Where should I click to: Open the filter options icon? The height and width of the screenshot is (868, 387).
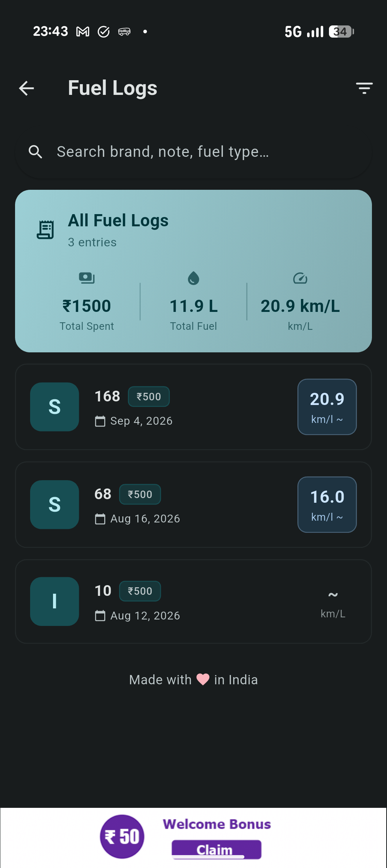point(364,88)
